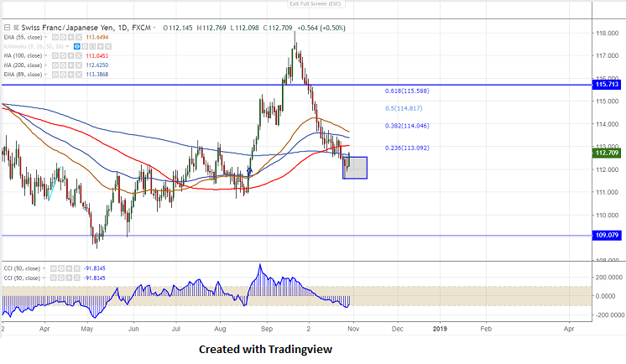Image resolution: width=626 pixels, height=364 pixels.
Task: Click the plus icon beside EMA (55, close)
Action: [x=71, y=37]
